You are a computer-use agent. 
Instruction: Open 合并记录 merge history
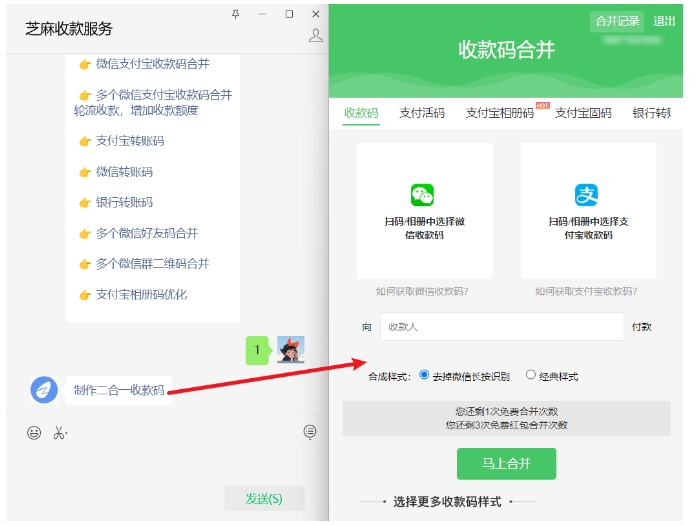(x=617, y=21)
